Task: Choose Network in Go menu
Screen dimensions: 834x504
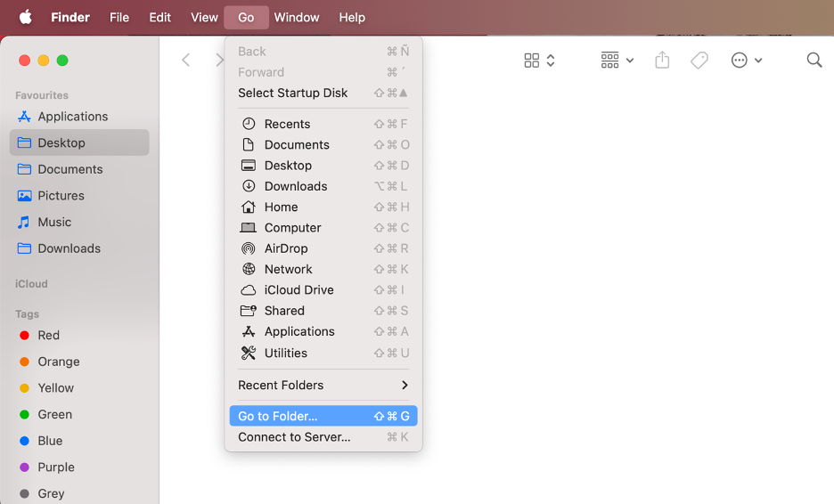Action: [x=323, y=269]
